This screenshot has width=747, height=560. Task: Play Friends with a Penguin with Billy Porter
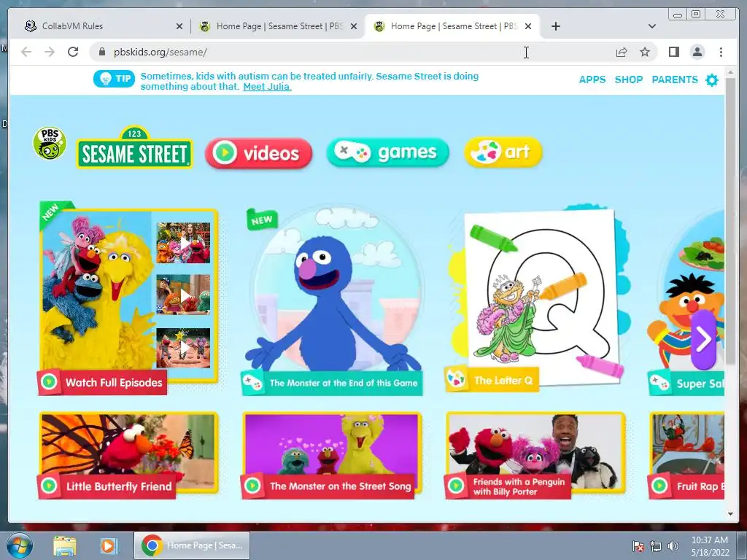click(535, 455)
